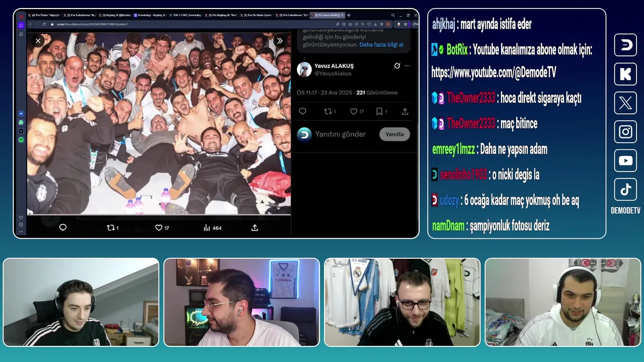Click chat username 'BotRix'
644x362 pixels.
457,49
